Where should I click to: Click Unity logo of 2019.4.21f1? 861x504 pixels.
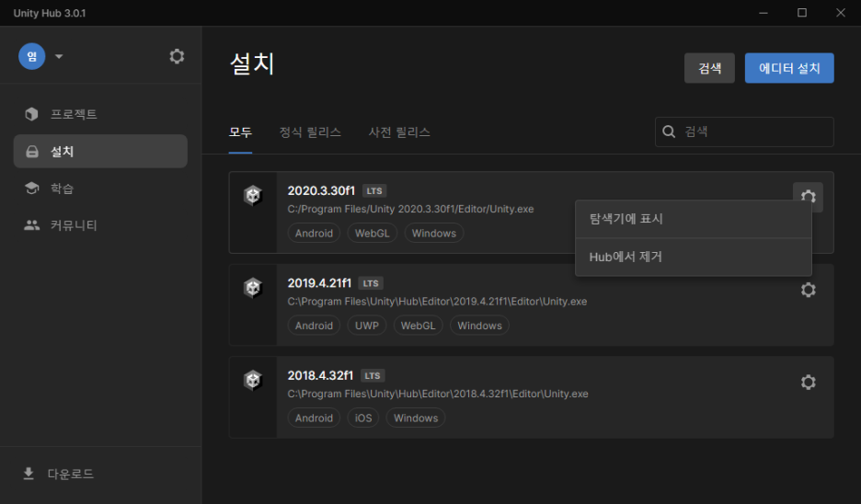coord(253,287)
